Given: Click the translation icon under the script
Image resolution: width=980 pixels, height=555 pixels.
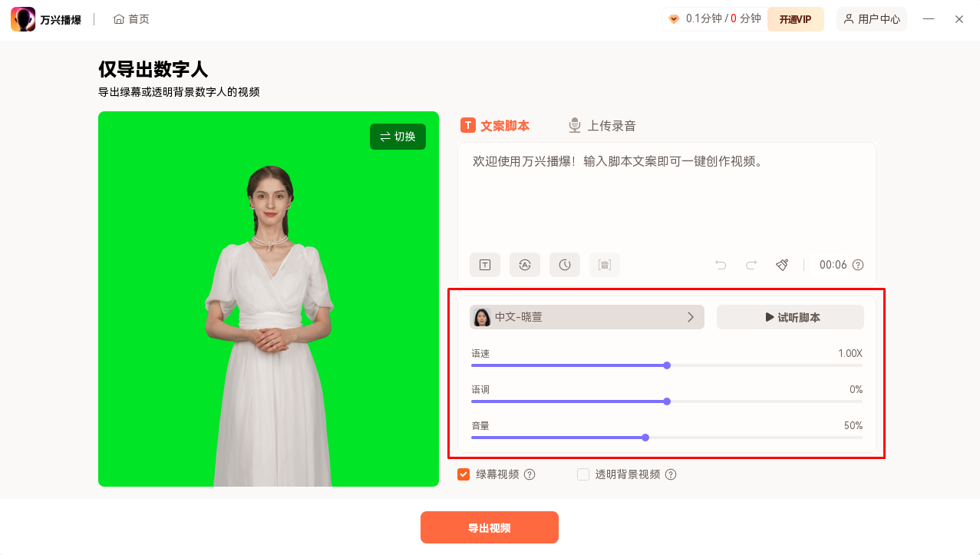Looking at the screenshot, I should click(x=525, y=264).
